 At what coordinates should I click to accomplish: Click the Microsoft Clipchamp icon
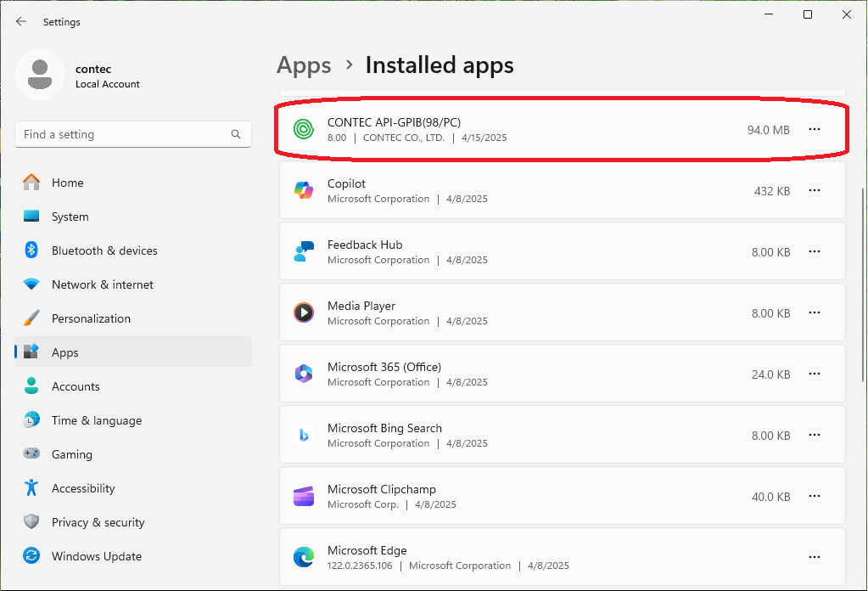click(304, 496)
